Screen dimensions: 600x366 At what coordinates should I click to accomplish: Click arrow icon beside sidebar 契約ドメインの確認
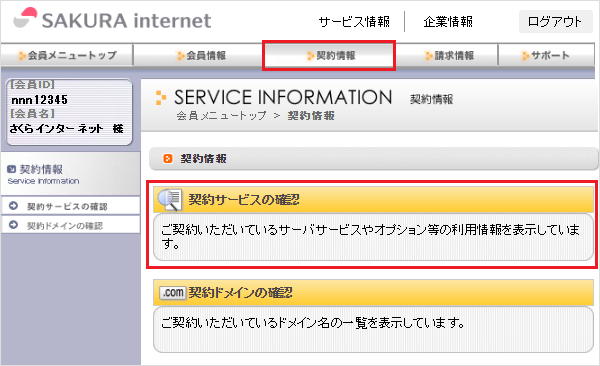pyautogui.click(x=13, y=225)
